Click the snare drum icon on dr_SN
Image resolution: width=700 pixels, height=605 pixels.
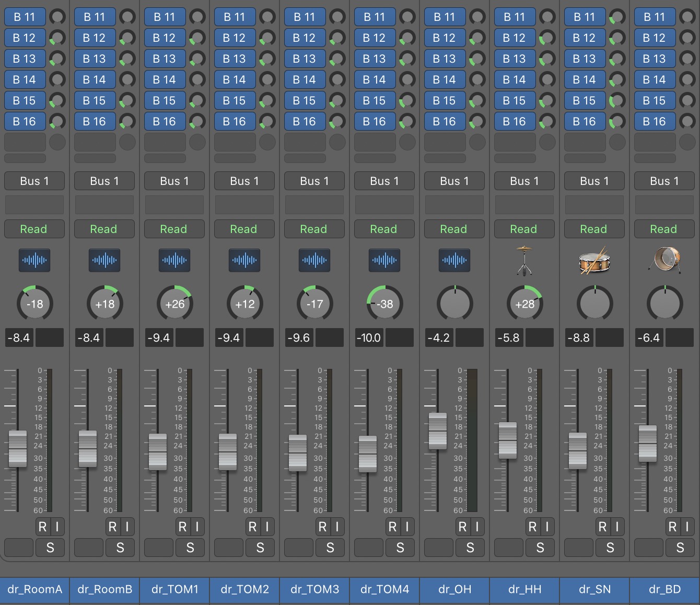coord(594,260)
